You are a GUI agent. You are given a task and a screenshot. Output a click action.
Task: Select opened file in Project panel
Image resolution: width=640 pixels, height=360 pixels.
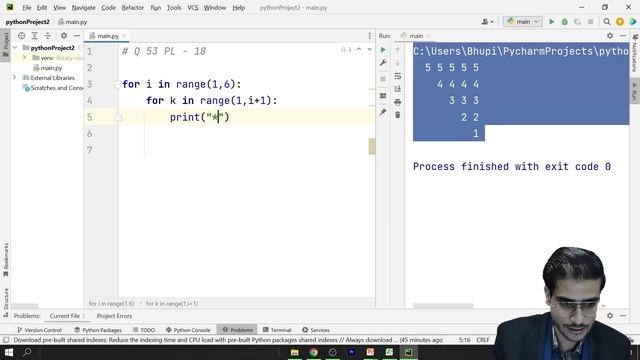(22, 36)
